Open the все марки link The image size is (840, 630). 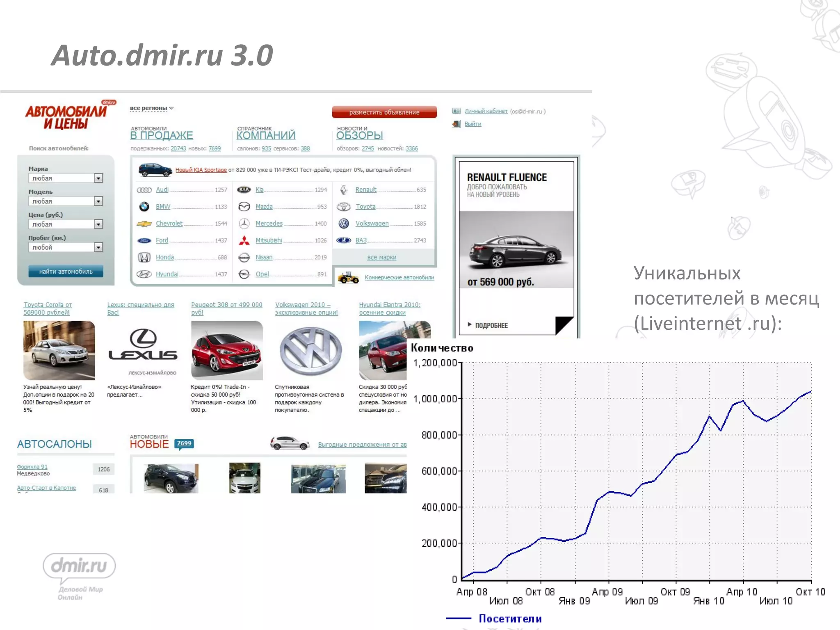tap(382, 258)
